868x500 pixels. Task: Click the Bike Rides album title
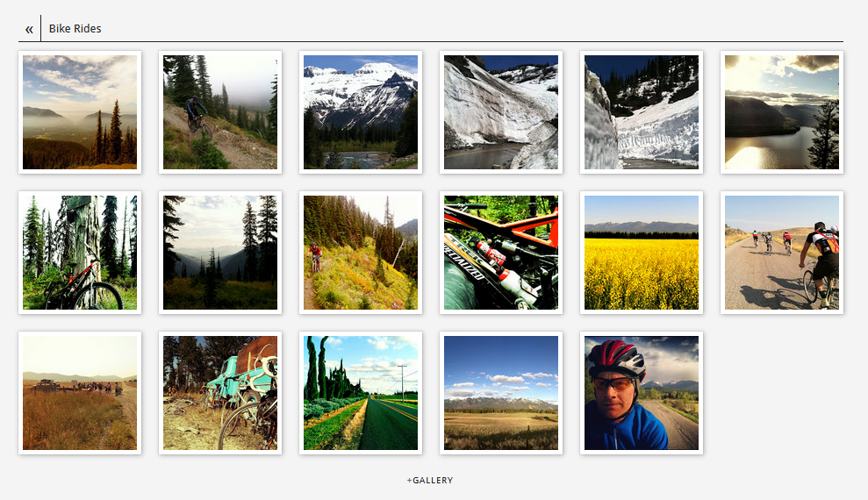click(75, 28)
